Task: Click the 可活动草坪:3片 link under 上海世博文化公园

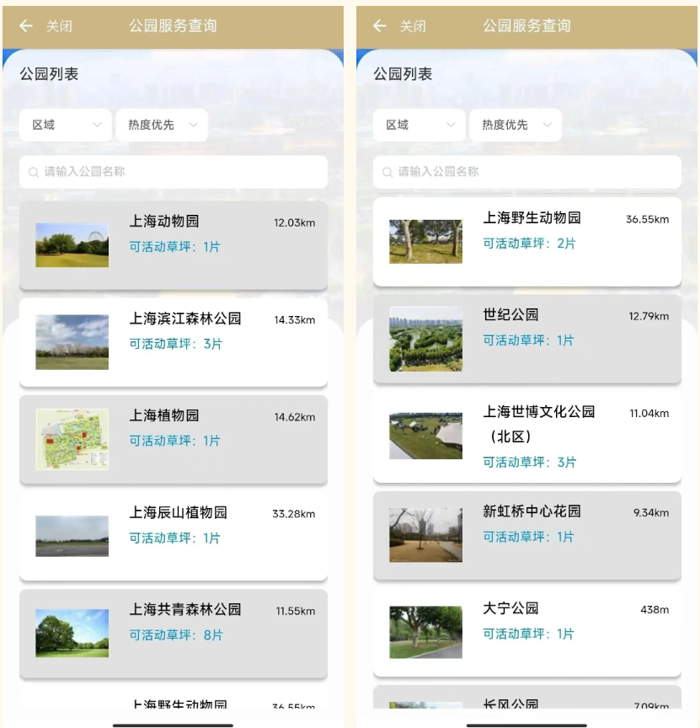Action: coord(529,463)
